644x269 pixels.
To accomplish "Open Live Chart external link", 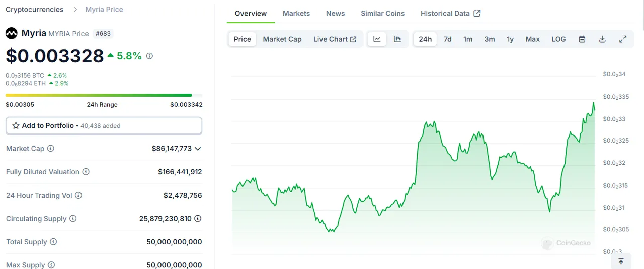I will [x=335, y=39].
